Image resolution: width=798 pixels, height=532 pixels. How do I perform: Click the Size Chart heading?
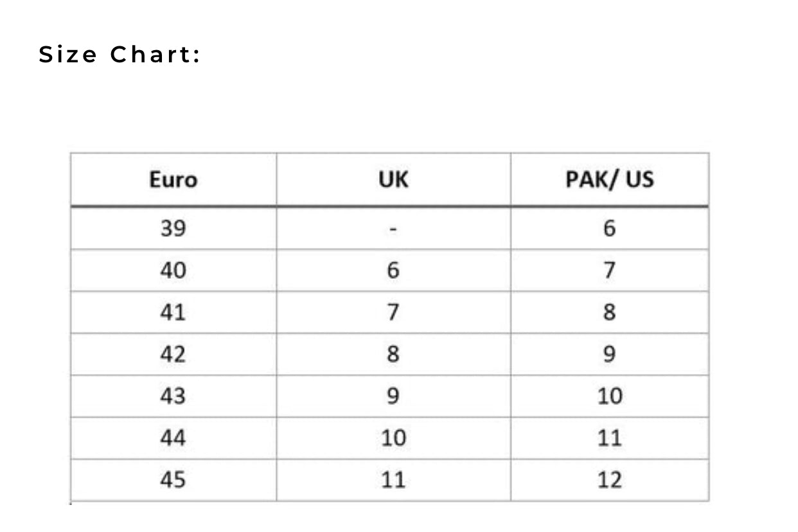tap(120, 55)
